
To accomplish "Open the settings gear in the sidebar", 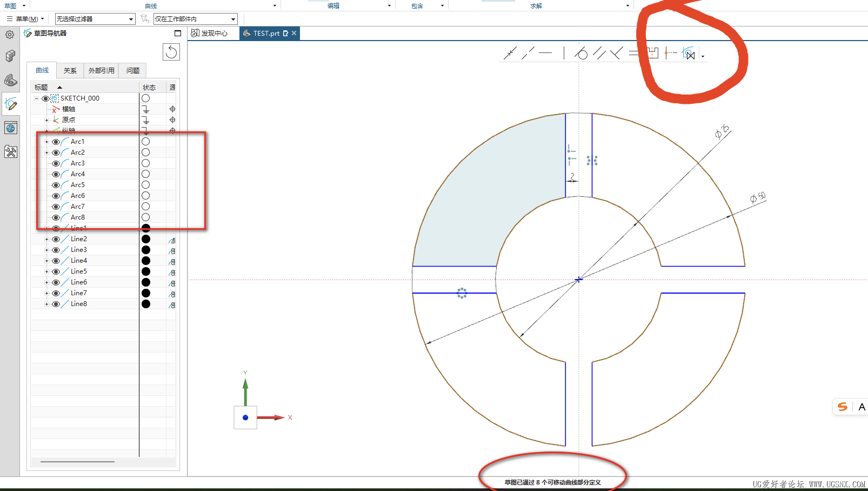I will (x=10, y=35).
